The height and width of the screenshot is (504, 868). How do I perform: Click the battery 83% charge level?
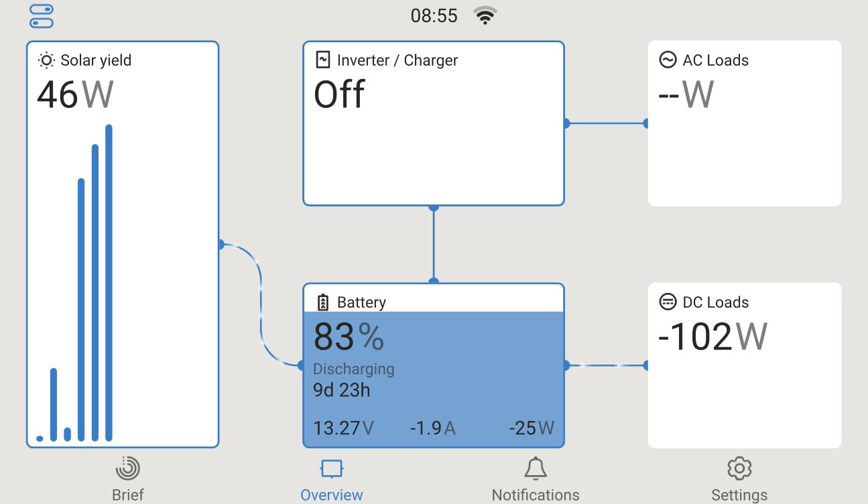click(349, 337)
